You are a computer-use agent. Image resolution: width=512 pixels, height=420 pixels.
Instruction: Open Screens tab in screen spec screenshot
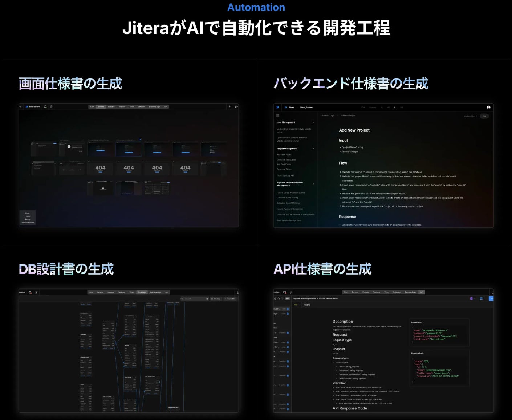click(101, 107)
